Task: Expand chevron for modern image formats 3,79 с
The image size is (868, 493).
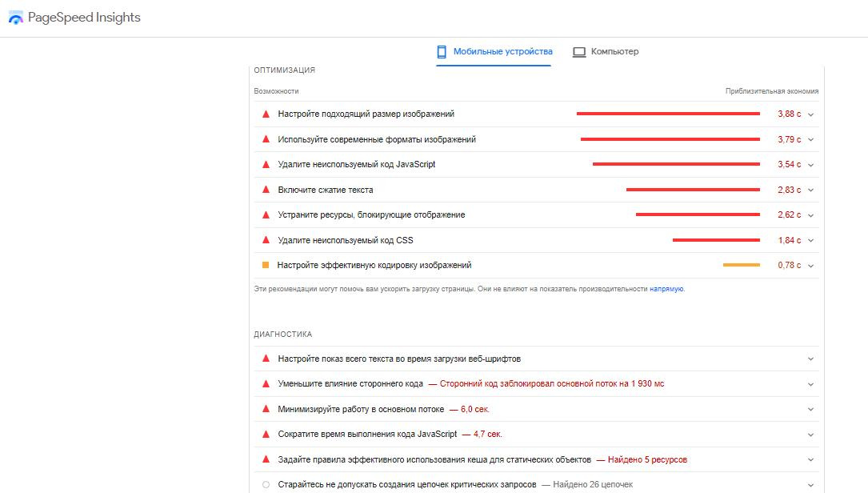Action: pos(810,139)
